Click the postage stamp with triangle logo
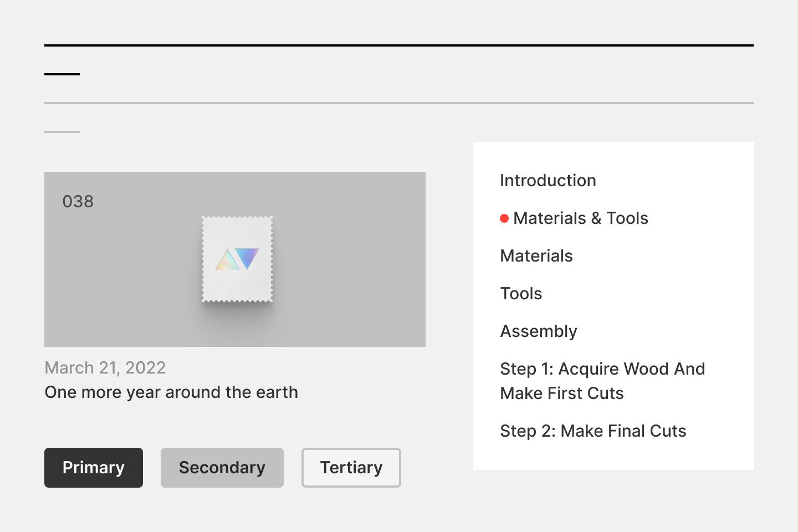This screenshot has height=532, width=798. click(x=237, y=259)
